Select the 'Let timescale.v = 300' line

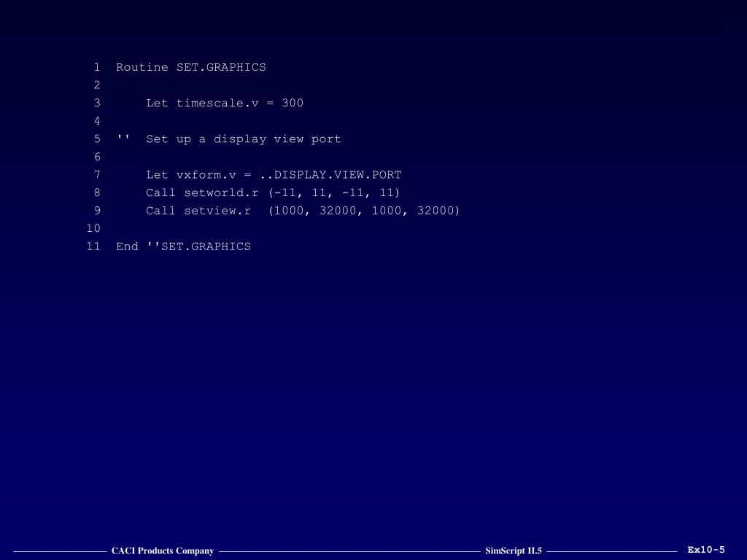point(225,103)
